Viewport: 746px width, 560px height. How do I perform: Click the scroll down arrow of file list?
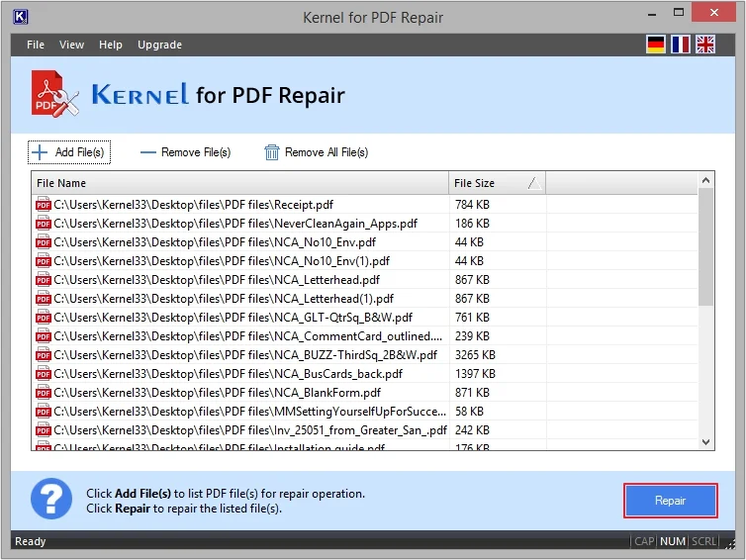(x=706, y=442)
